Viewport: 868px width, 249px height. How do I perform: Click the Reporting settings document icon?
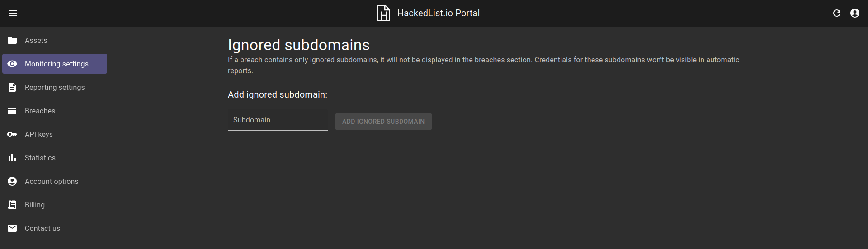[x=12, y=87]
